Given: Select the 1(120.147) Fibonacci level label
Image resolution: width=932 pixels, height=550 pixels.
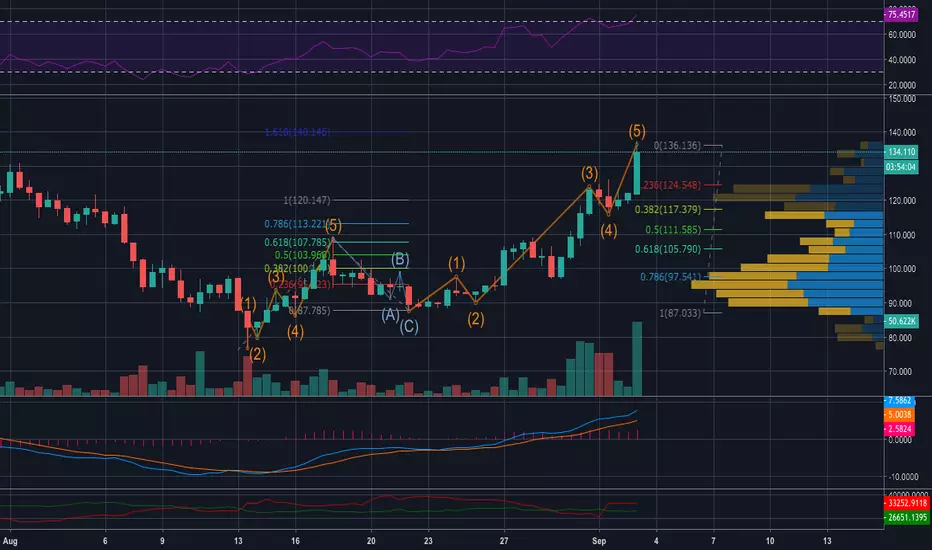Looking at the screenshot, I should (x=307, y=200).
